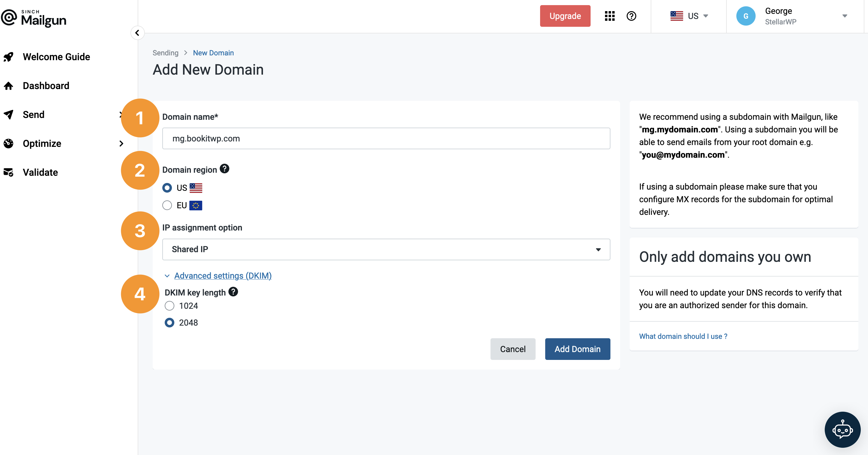Viewport: 868px width, 455px height.
Task: Open the Welcome Guide from sidebar
Action: tap(56, 57)
